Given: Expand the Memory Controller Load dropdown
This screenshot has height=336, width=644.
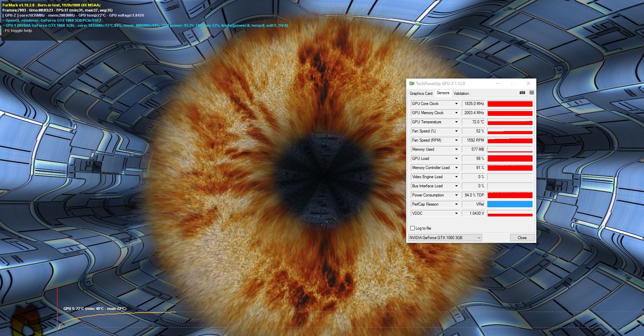Looking at the screenshot, I should [456, 168].
